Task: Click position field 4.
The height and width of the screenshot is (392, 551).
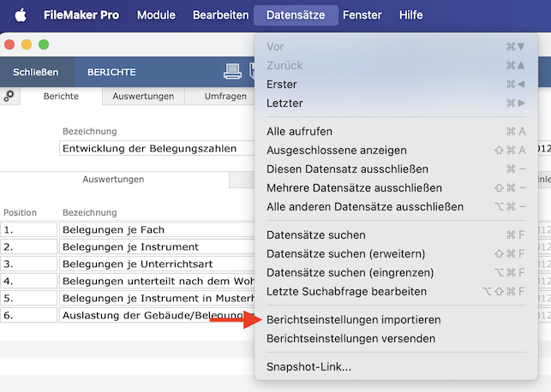Action: (x=28, y=281)
